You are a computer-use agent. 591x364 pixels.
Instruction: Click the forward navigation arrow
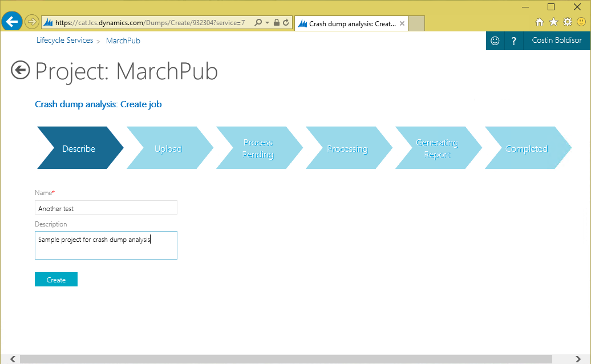tap(32, 22)
